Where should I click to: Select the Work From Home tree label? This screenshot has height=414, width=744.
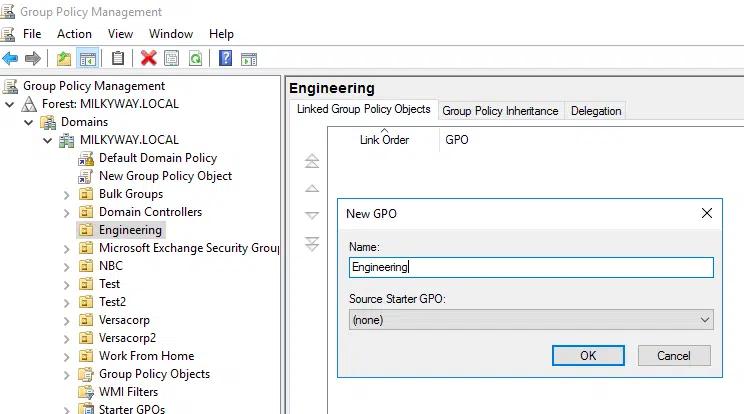(147, 356)
